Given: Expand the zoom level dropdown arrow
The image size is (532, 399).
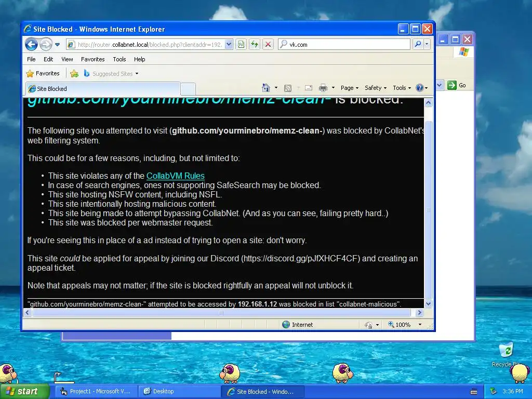Looking at the screenshot, I should pyautogui.click(x=420, y=325).
